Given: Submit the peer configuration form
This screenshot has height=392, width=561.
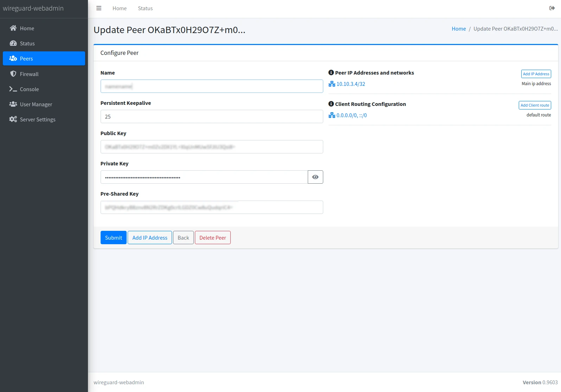Looking at the screenshot, I should (113, 238).
